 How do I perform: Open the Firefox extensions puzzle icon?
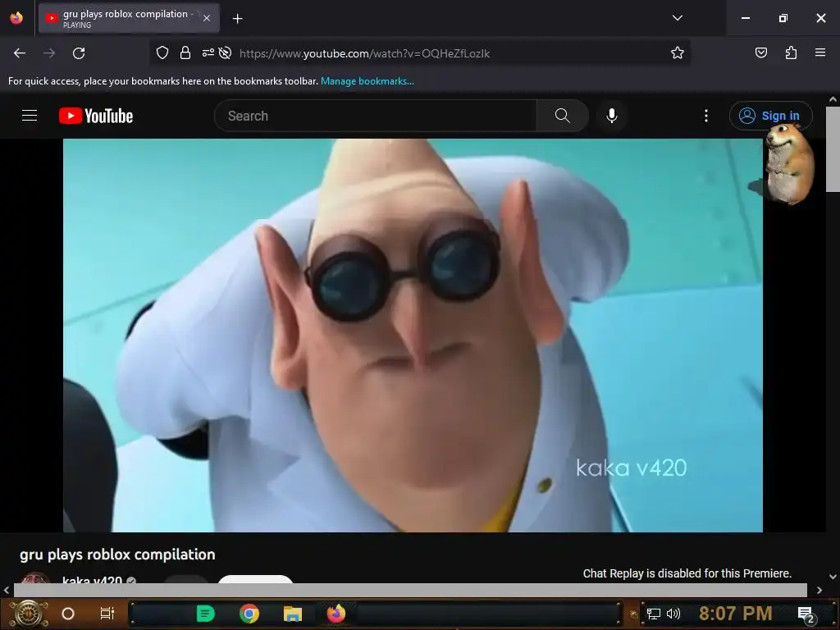(791, 52)
